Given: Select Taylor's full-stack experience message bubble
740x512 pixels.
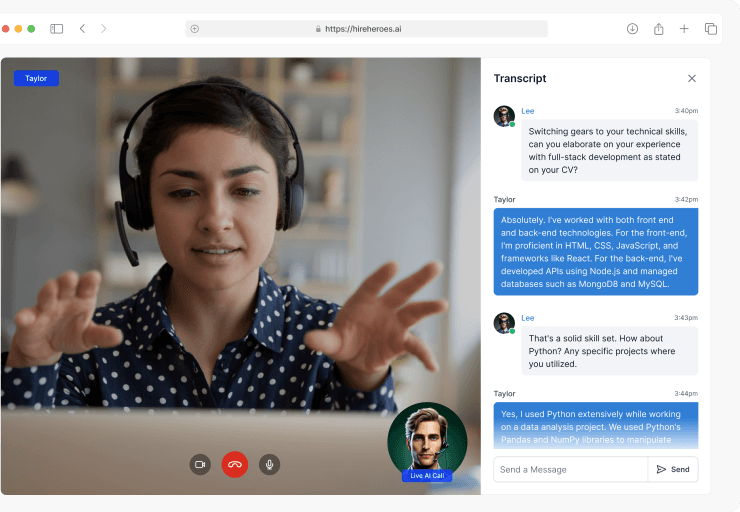Looking at the screenshot, I should [596, 252].
